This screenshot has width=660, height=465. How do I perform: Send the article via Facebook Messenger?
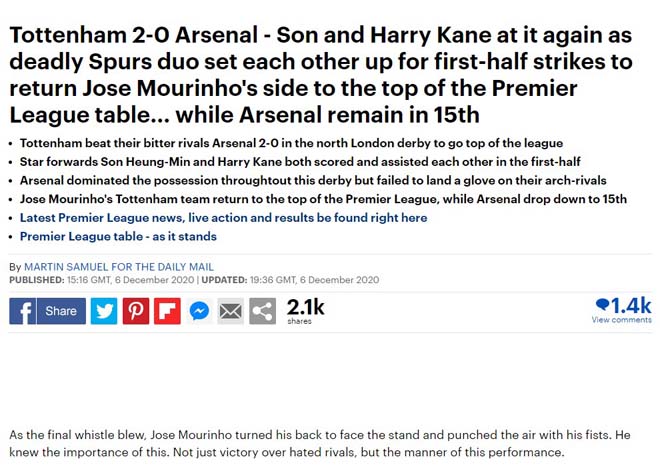(199, 311)
